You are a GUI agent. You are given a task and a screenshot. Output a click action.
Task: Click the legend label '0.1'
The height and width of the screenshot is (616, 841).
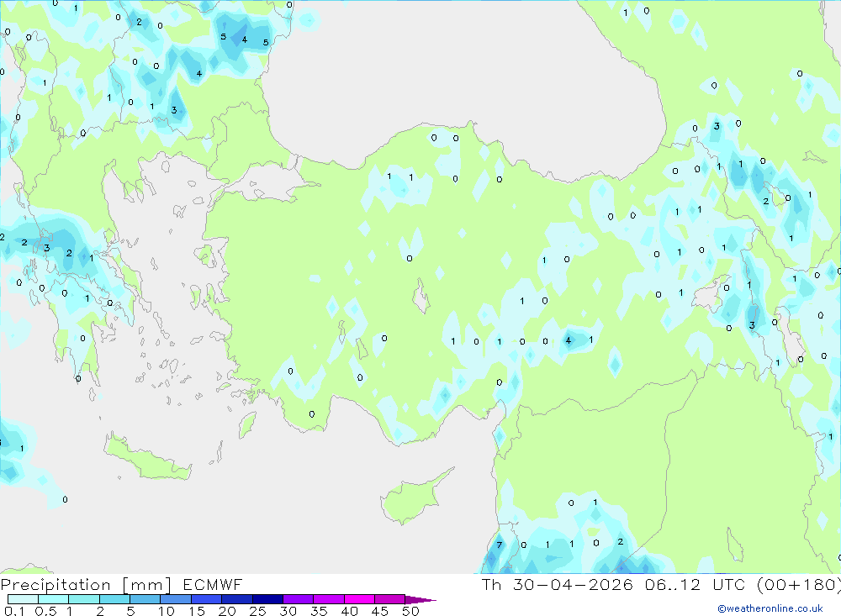(14, 611)
